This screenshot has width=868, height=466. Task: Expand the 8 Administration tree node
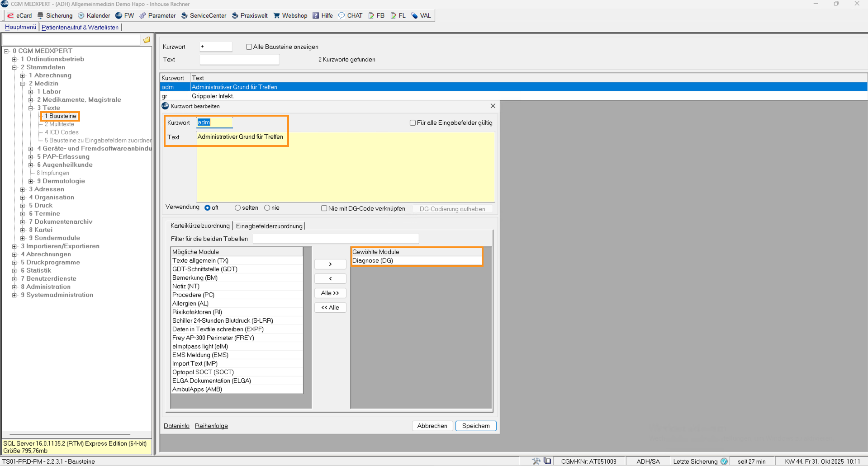pyautogui.click(x=14, y=287)
